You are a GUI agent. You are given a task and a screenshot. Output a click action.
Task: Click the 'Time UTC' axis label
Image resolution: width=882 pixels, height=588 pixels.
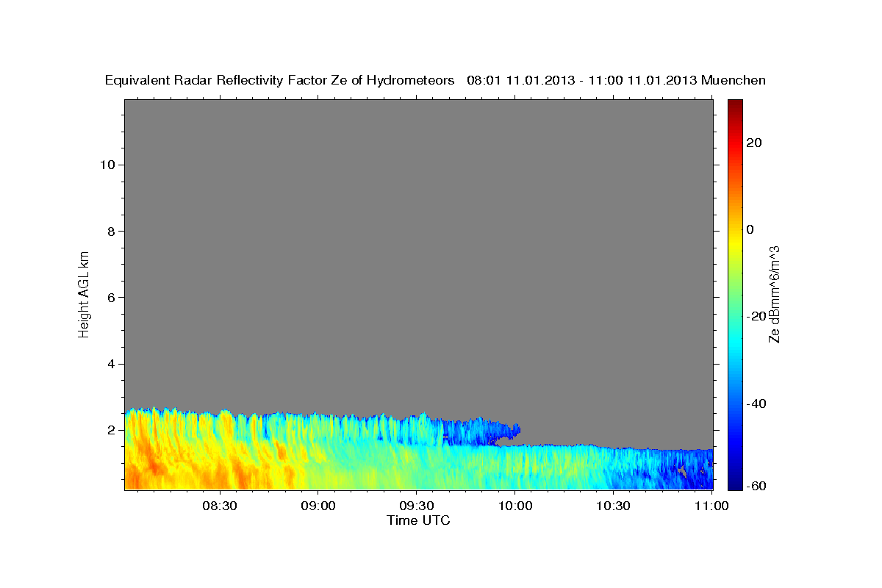coord(419,520)
